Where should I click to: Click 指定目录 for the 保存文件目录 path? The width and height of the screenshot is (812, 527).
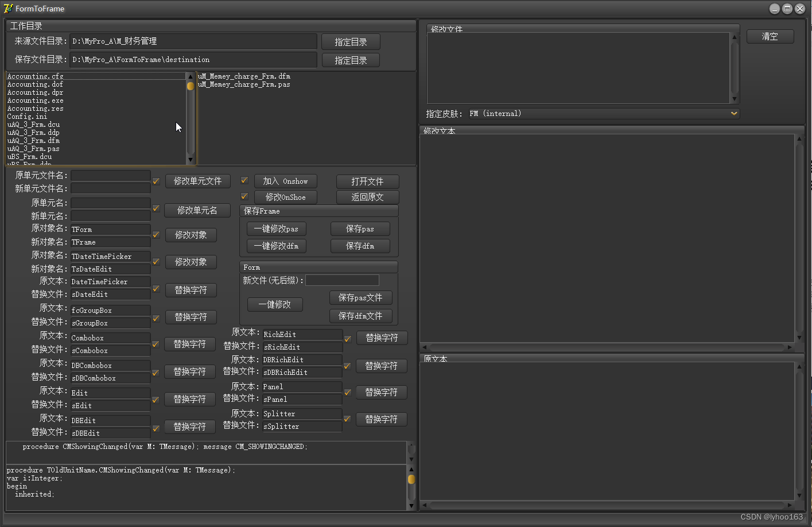[351, 60]
